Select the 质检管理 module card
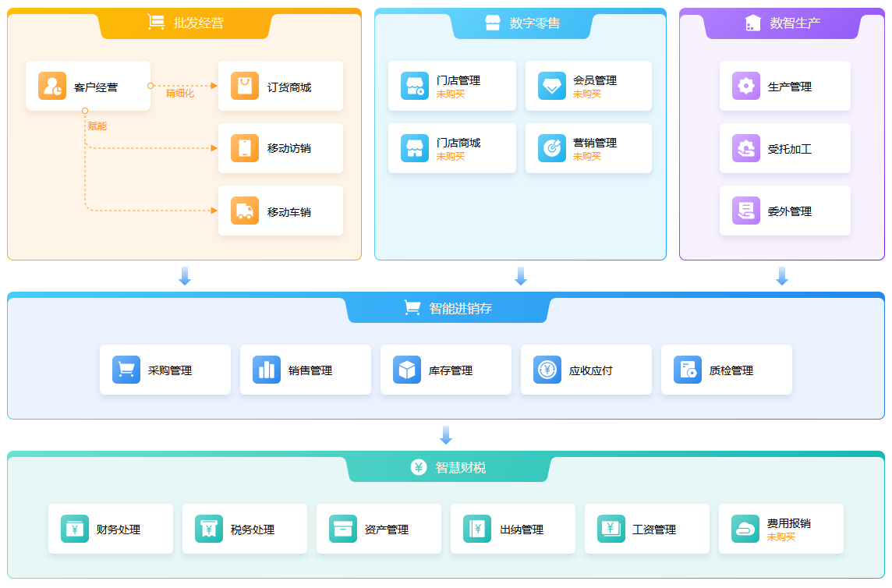 pos(727,370)
